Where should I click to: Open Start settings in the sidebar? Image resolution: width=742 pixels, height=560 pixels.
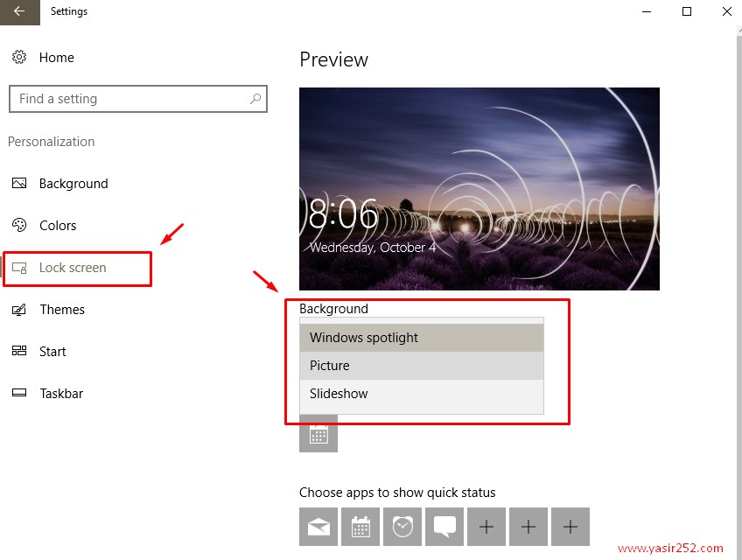[52, 351]
